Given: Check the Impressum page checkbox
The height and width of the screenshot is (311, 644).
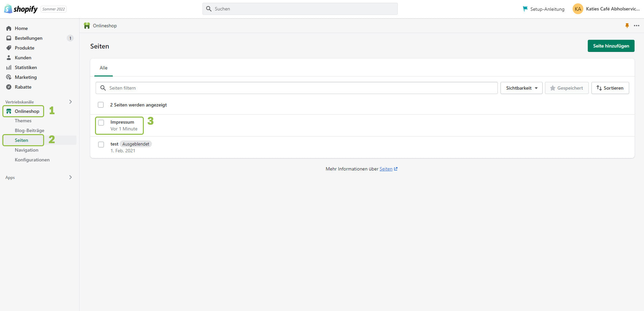Looking at the screenshot, I should pos(101,123).
